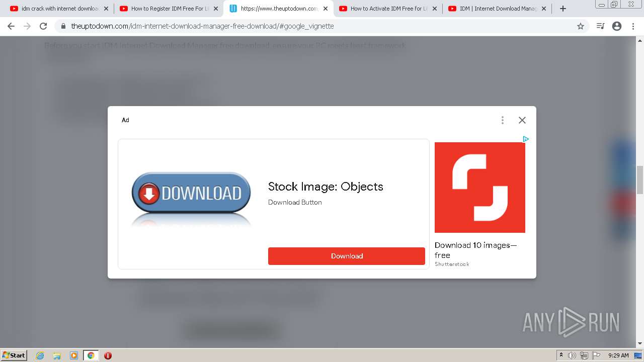
Task: Close the 'IDM | Internet Download Manager' tab
Action: click(x=544, y=9)
